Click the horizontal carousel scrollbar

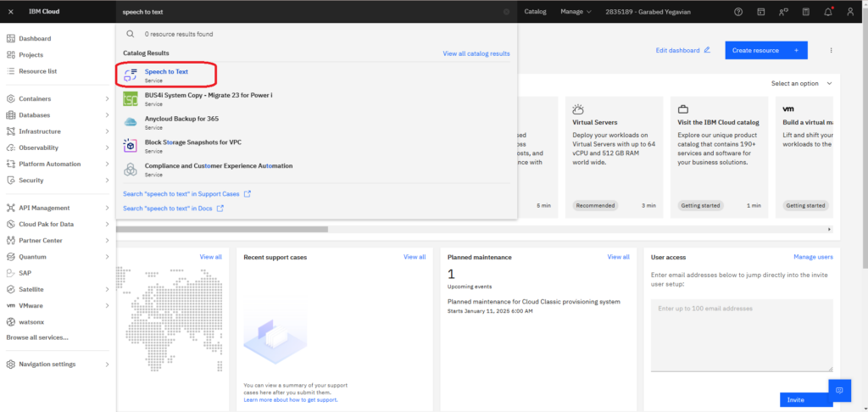click(222, 229)
